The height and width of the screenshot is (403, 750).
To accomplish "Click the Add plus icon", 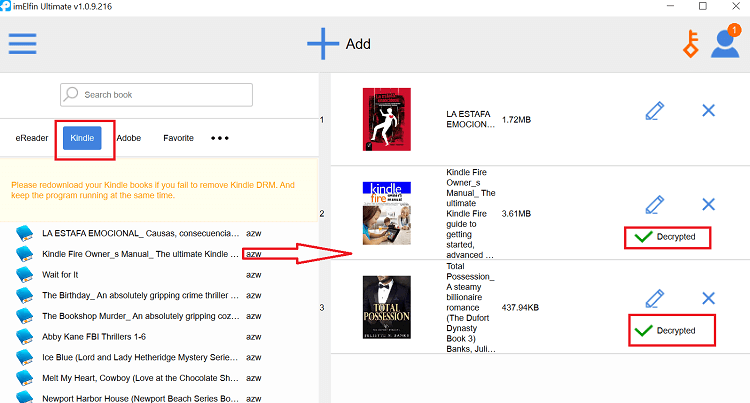I will coord(323,44).
